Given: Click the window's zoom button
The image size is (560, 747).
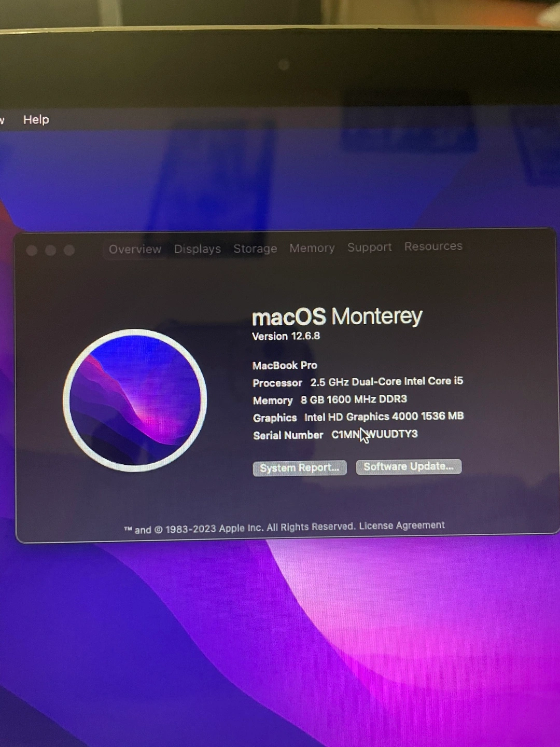Looking at the screenshot, I should (69, 251).
